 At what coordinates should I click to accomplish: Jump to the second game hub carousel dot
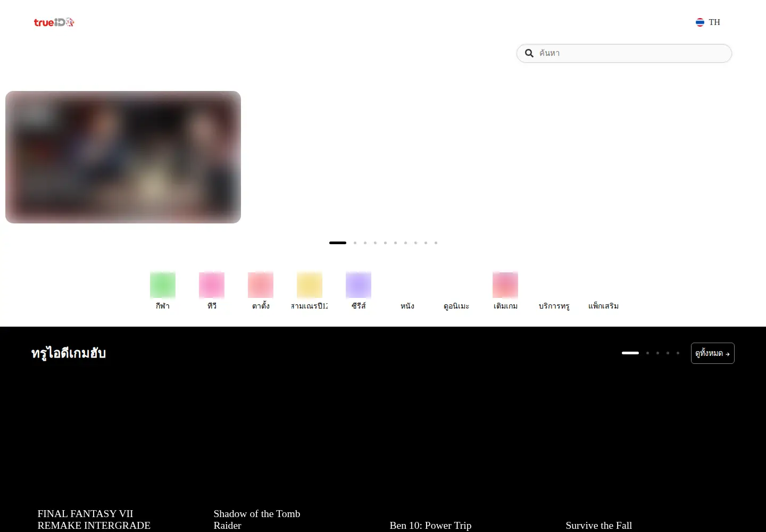[647, 353]
